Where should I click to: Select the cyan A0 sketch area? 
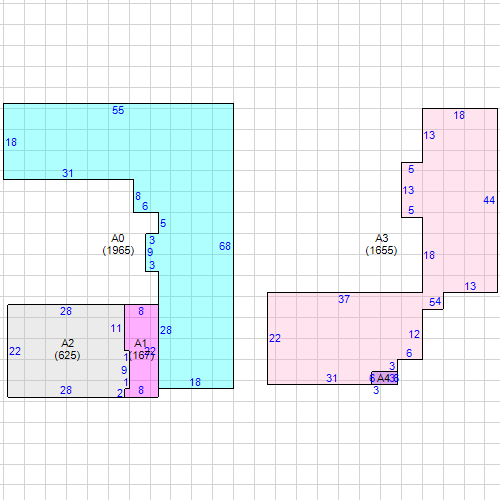click(x=197, y=200)
